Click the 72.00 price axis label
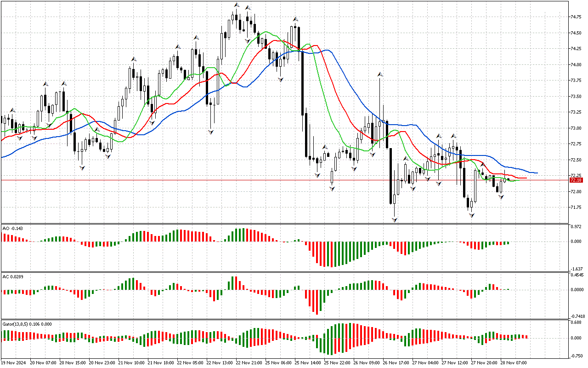The image size is (588, 368). point(576,192)
